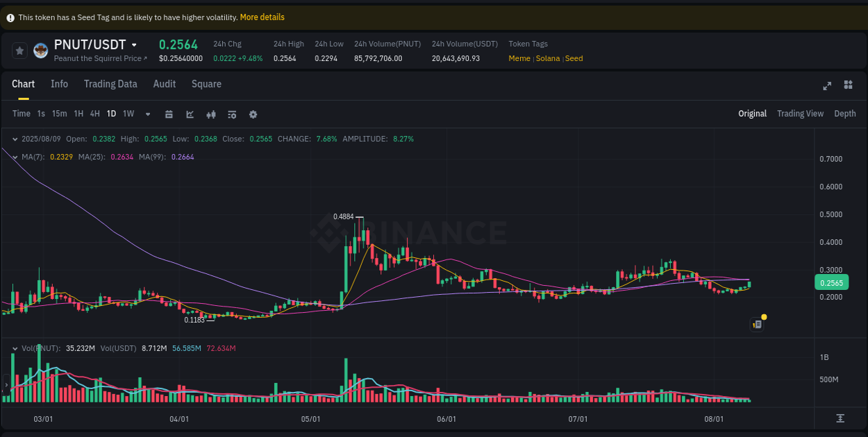Select the chart type icon on the toolbar

tap(190, 114)
